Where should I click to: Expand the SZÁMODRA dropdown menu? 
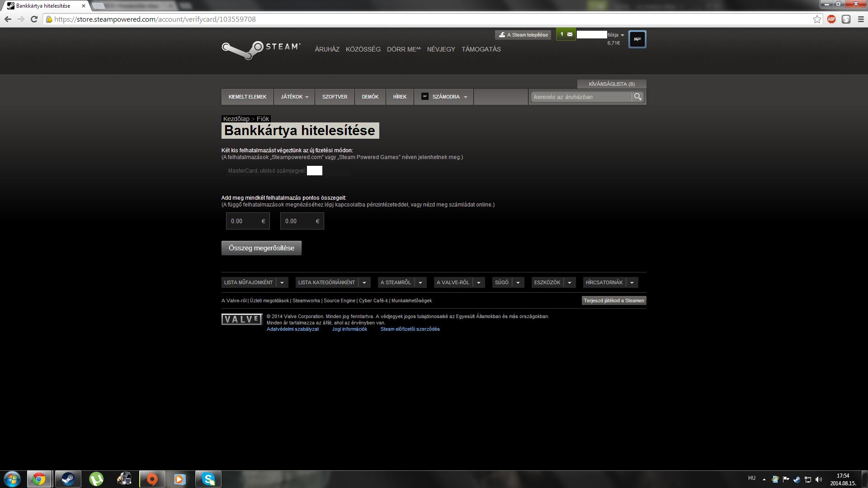[x=445, y=97]
